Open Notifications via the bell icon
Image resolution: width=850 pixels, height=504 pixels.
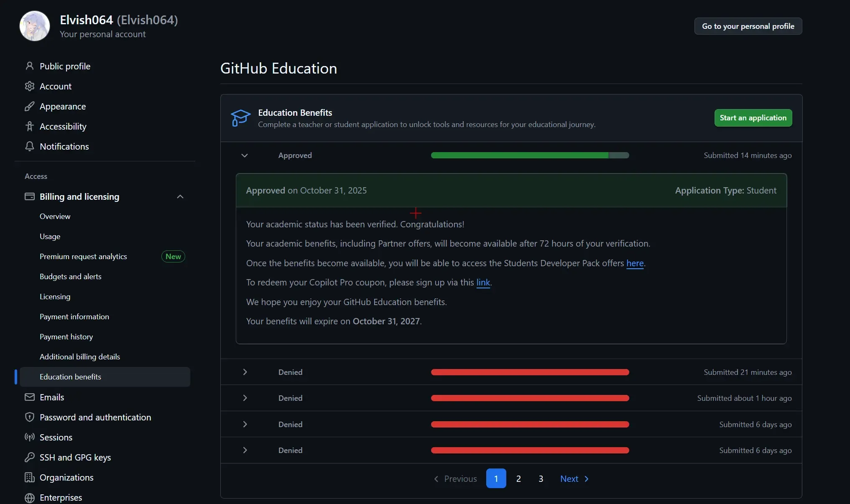pos(30,146)
